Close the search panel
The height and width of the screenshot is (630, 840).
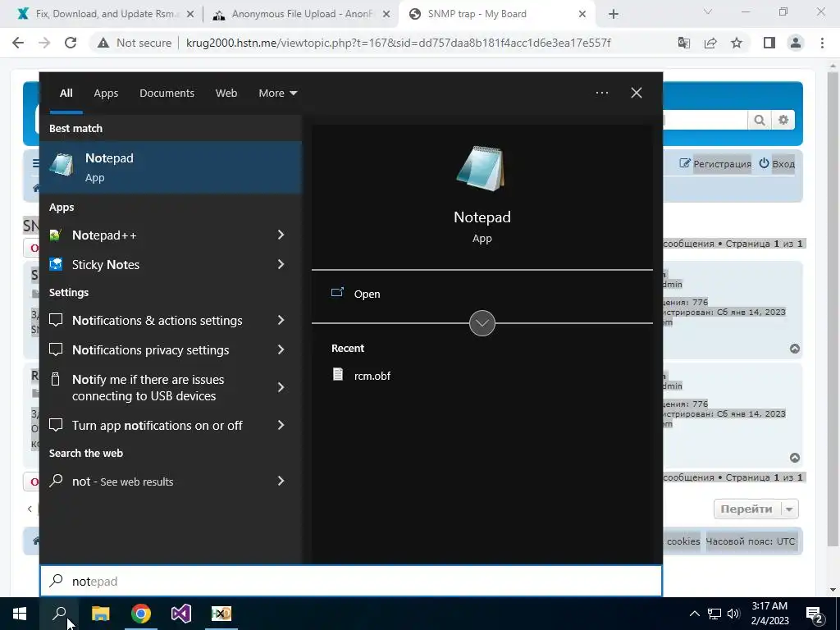637,93
